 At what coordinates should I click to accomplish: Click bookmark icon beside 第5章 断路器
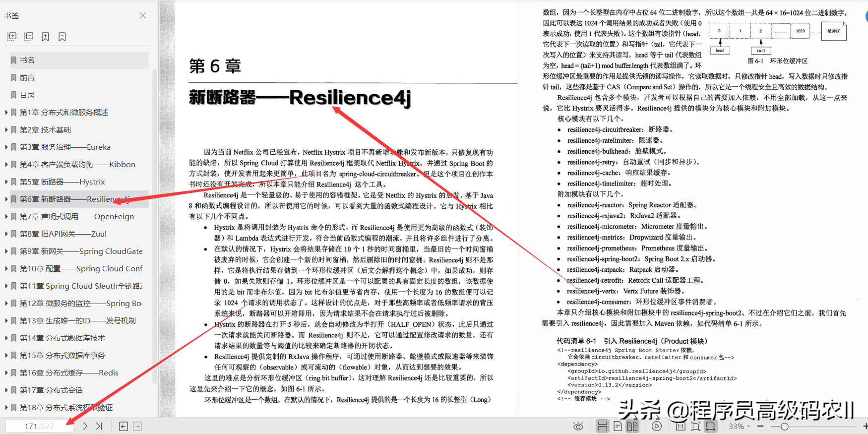tap(14, 182)
